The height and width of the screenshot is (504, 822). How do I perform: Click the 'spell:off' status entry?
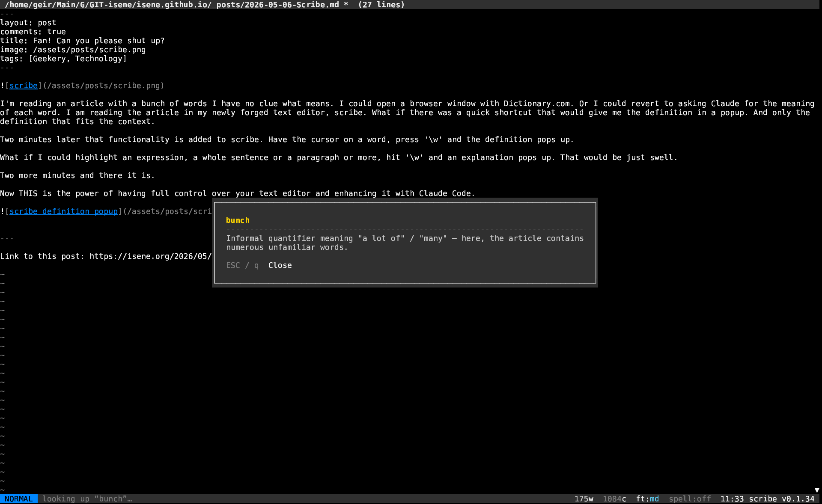pos(690,499)
